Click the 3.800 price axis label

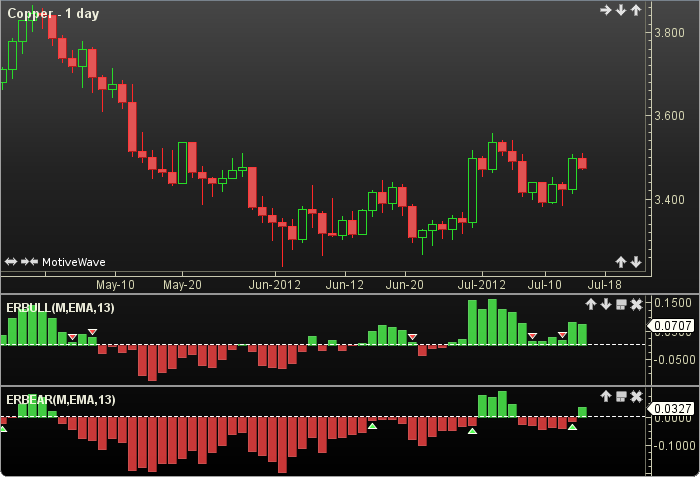click(669, 33)
